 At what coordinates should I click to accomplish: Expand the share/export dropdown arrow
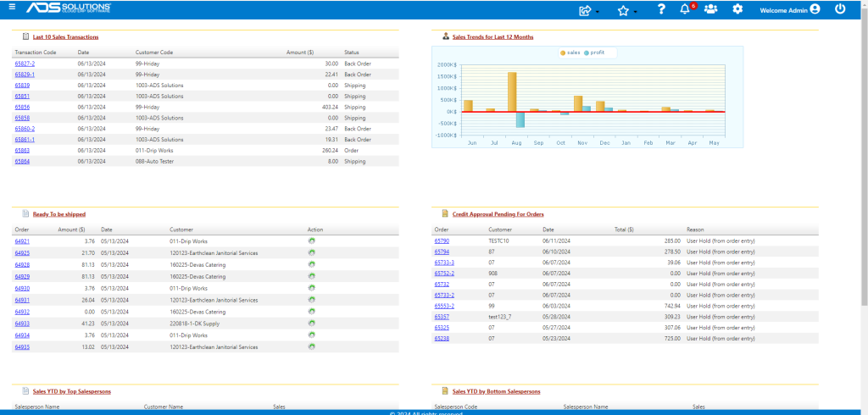tap(598, 12)
